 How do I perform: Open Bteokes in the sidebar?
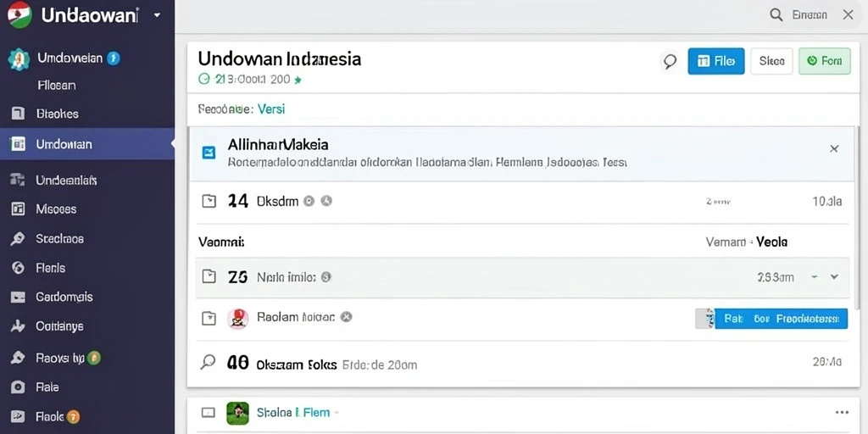click(x=57, y=114)
